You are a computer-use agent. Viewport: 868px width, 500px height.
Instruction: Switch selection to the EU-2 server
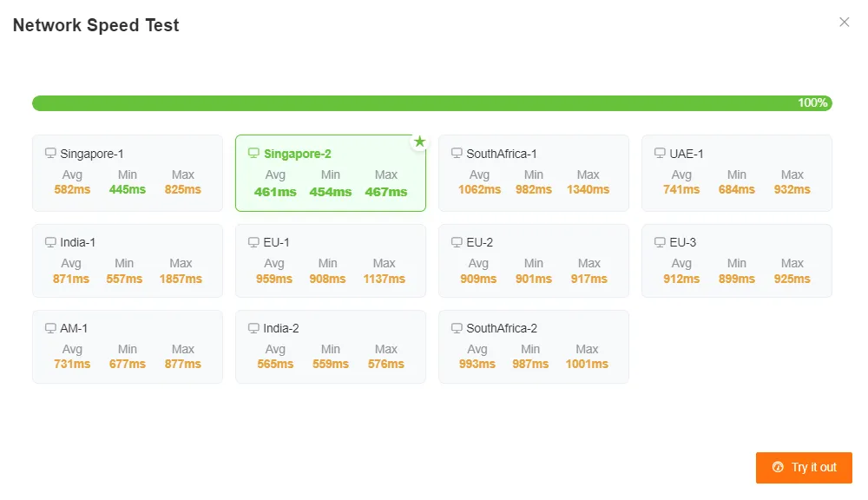tap(533, 260)
